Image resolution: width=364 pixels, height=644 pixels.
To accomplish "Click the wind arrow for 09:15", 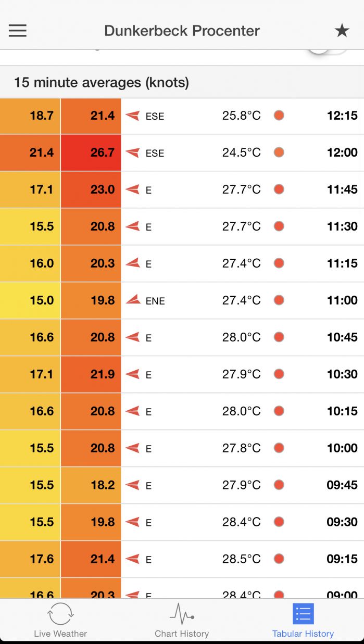I will 133,559.
